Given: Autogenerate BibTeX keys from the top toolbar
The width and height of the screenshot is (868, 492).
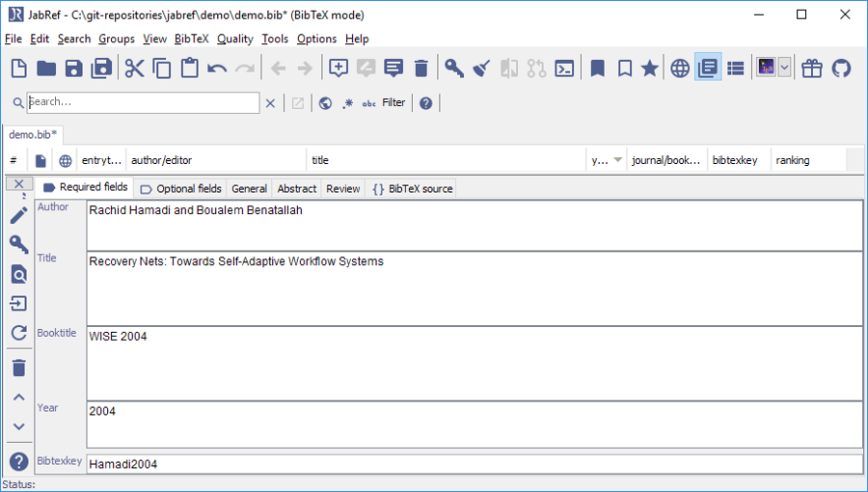Looking at the screenshot, I should [454, 68].
